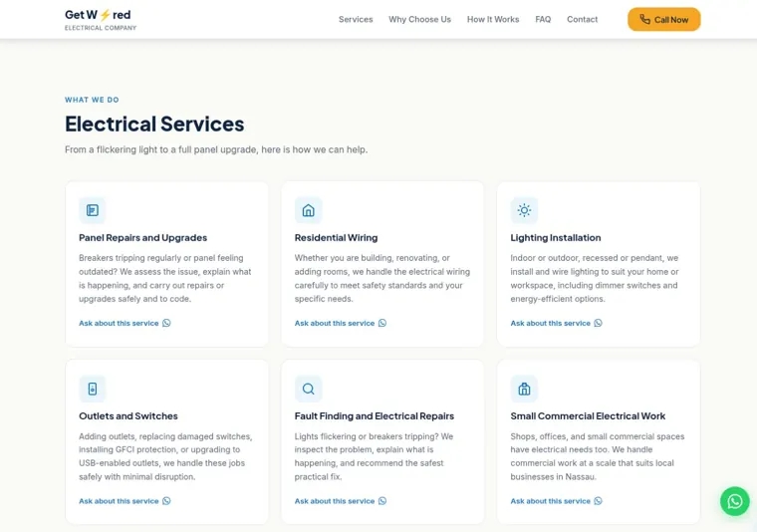Image resolution: width=757 pixels, height=532 pixels.
Task: Click 'Fault Finding and Electrical Repairs' title
Action: click(375, 415)
